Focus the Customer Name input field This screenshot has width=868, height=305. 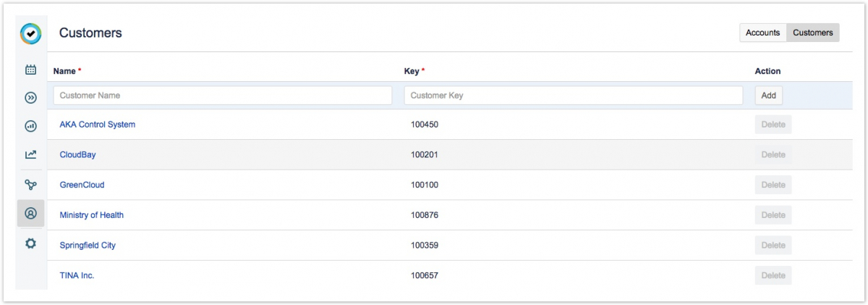[223, 96]
